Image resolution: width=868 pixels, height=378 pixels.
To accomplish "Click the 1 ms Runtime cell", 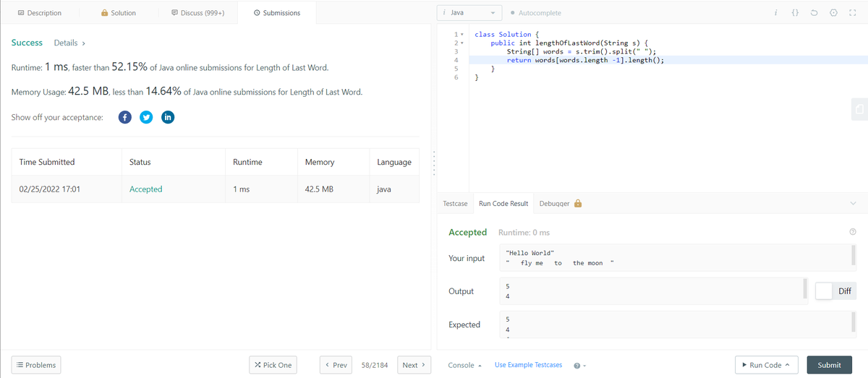I will (x=241, y=189).
